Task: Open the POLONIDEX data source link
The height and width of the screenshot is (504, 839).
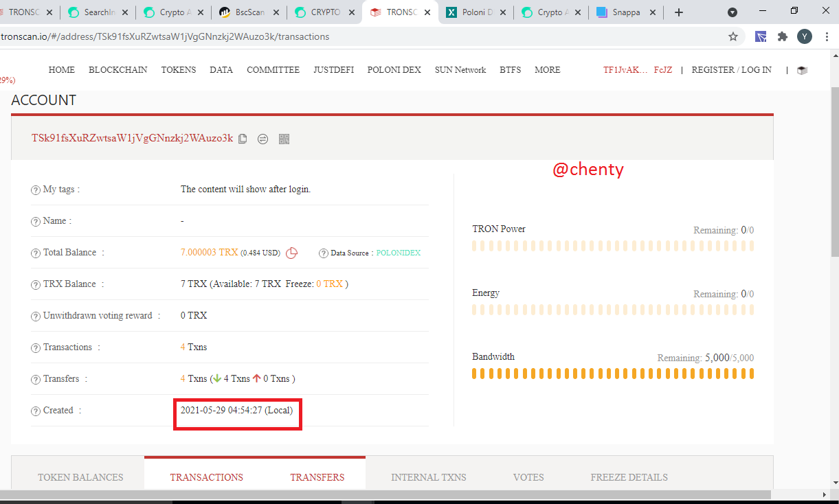Action: (399, 253)
